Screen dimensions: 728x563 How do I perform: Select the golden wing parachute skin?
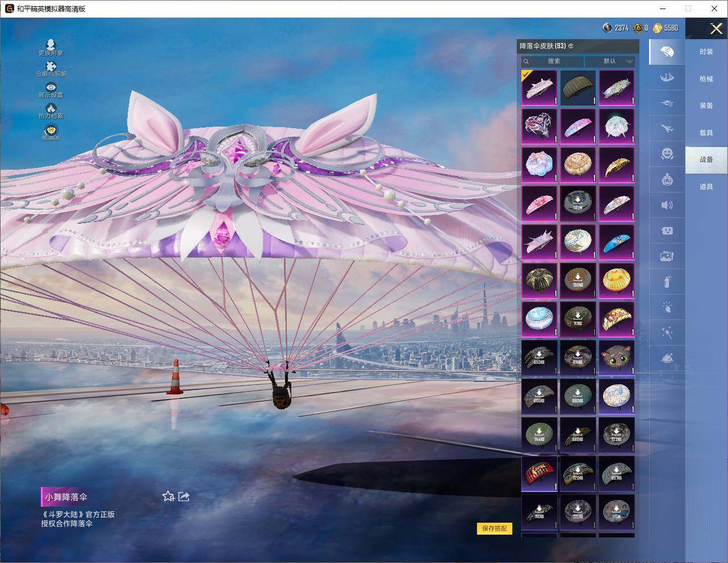click(x=616, y=165)
